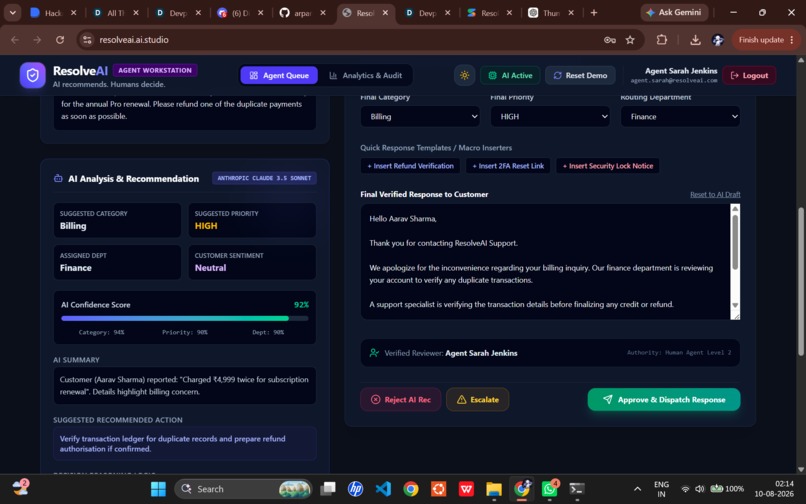Click the browser back arrow
This screenshot has width=806, height=504.
[x=15, y=40]
